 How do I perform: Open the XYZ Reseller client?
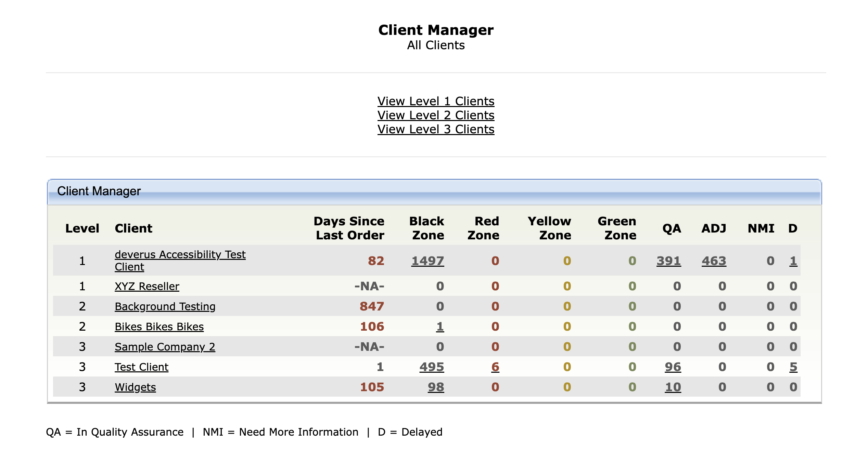point(147,286)
